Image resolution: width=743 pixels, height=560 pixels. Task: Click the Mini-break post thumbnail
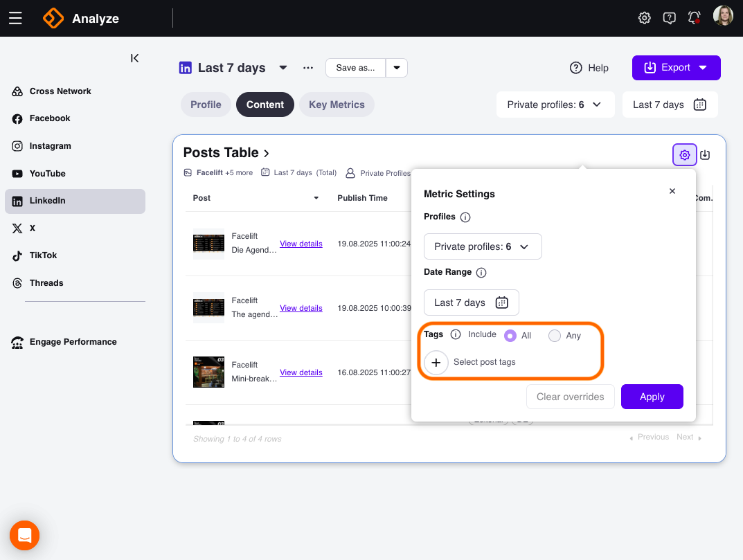pyautogui.click(x=208, y=372)
